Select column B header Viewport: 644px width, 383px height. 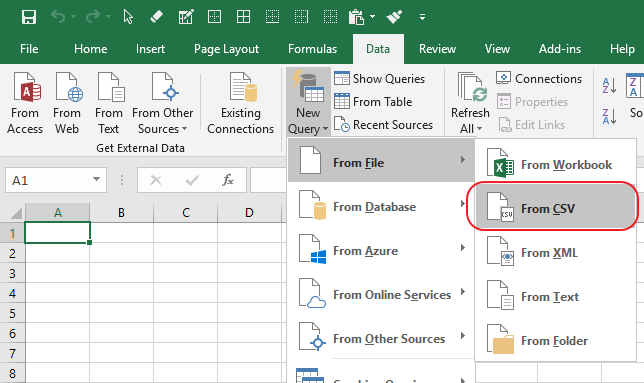121,213
